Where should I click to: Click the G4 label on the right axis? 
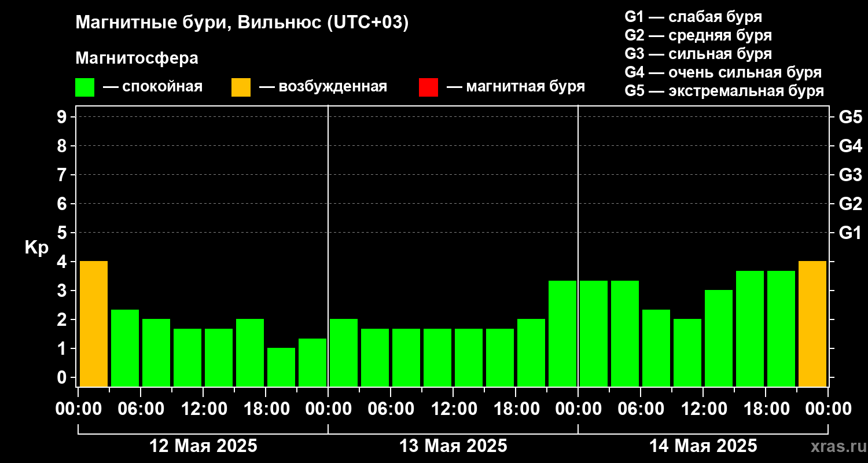click(x=851, y=146)
